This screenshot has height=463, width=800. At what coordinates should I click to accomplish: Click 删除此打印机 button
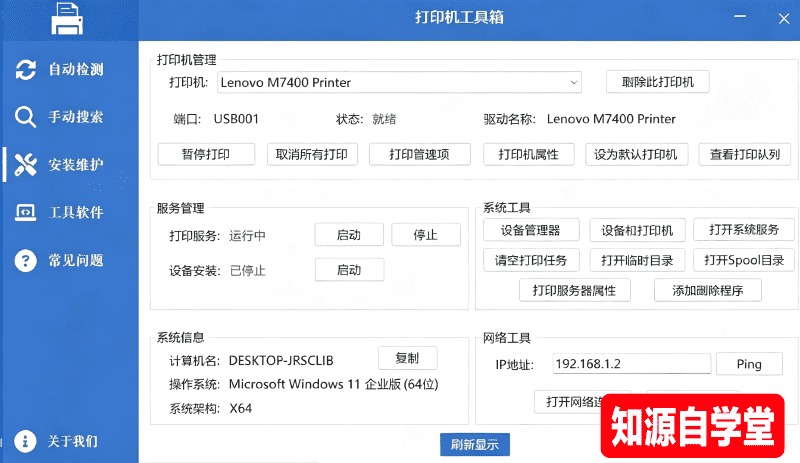coord(658,82)
